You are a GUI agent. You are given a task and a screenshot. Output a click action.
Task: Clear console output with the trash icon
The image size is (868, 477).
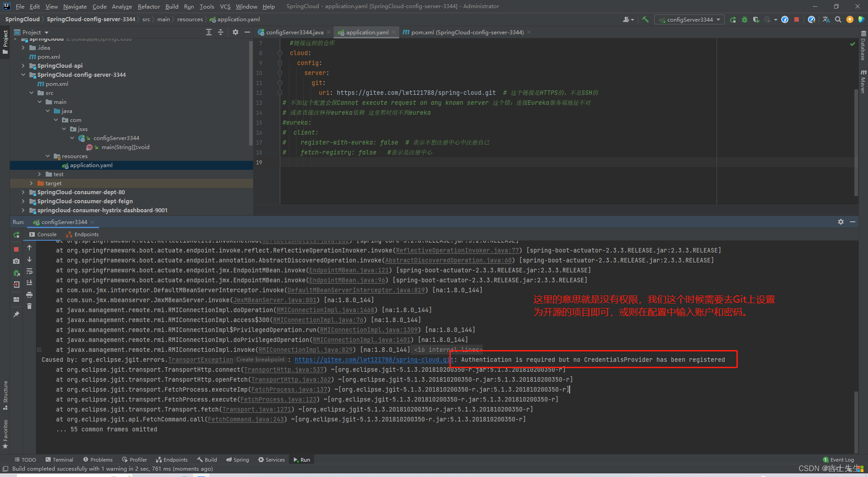pyautogui.click(x=29, y=306)
